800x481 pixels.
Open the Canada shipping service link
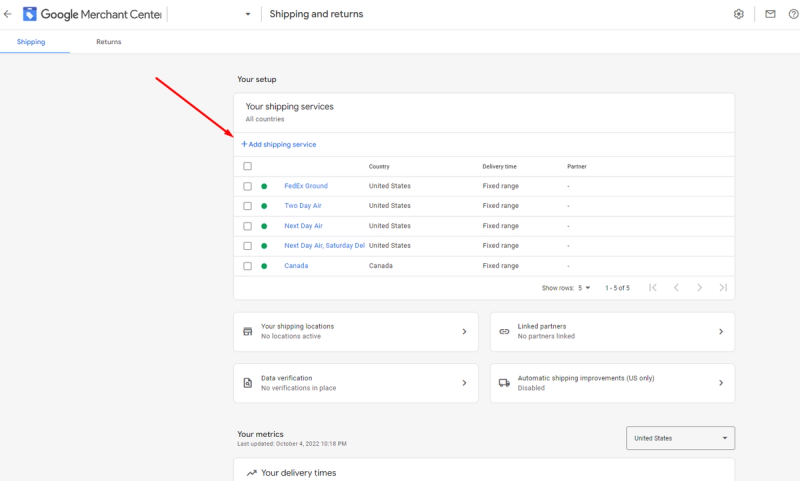pos(296,265)
